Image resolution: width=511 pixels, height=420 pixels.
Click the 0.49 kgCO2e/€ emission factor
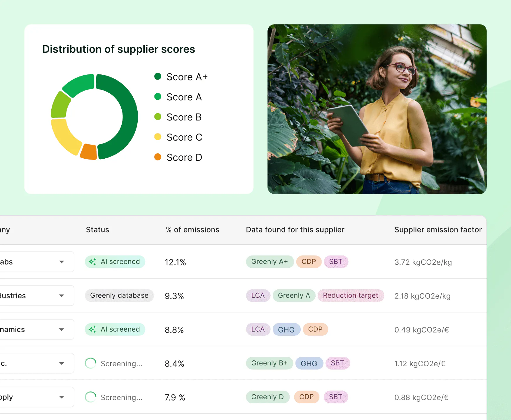click(422, 330)
